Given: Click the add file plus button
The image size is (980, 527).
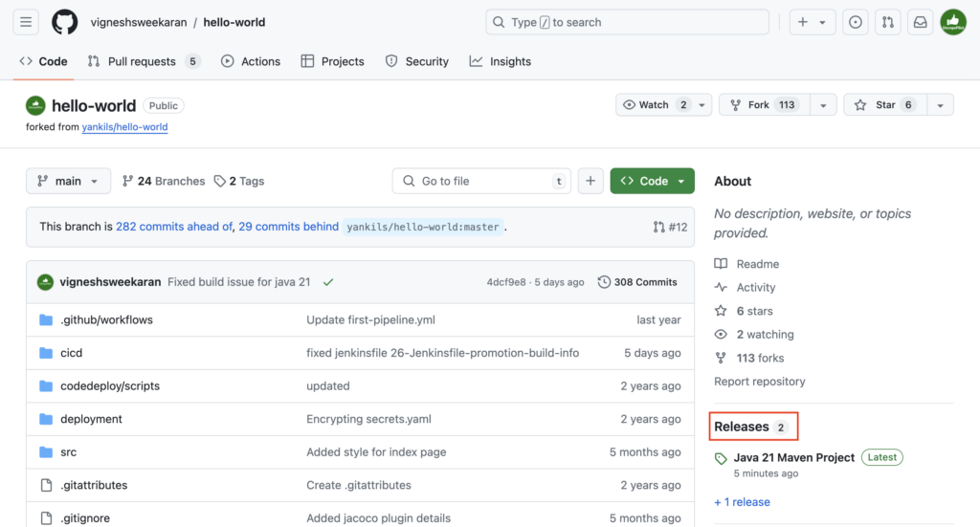Looking at the screenshot, I should [x=590, y=181].
